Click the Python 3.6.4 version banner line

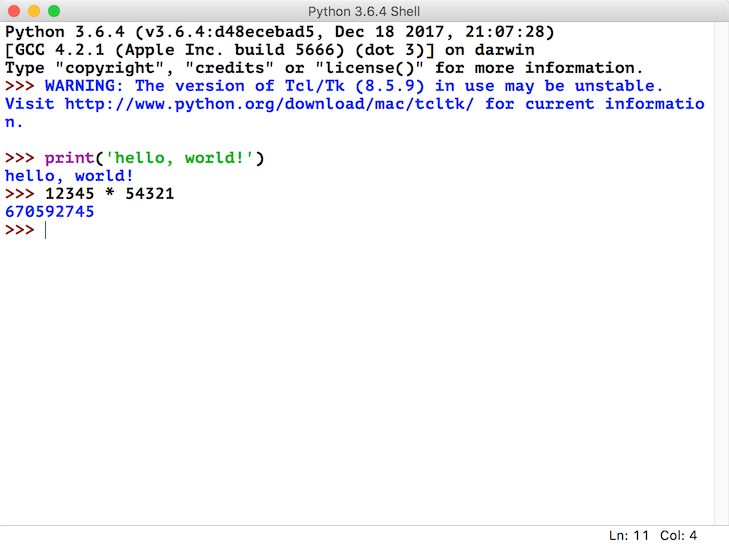pos(280,32)
